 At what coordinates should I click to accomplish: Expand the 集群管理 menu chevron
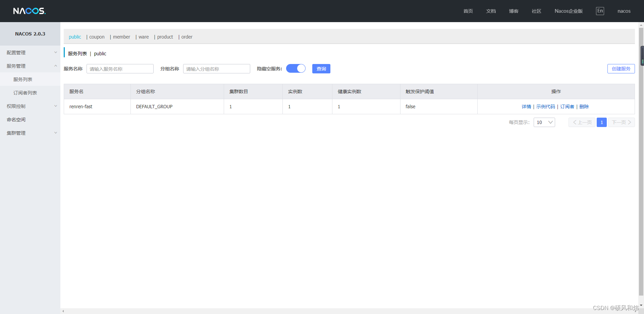coord(56,133)
